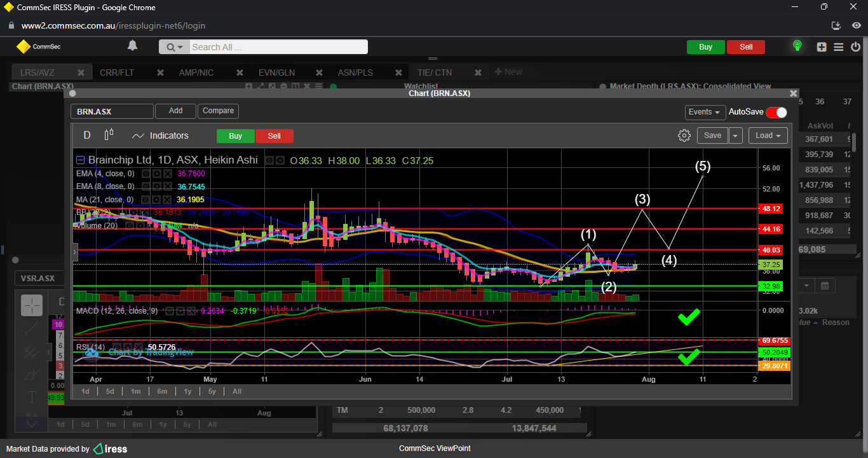Image resolution: width=868 pixels, height=458 pixels.
Task: Switch to the EVN/GLN tab
Action: 276,73
